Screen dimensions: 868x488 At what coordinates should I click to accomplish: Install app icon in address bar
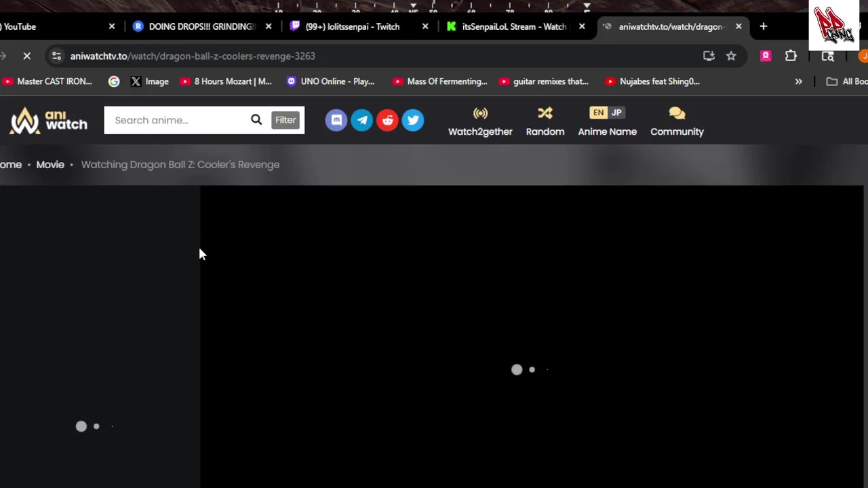pyautogui.click(x=709, y=56)
